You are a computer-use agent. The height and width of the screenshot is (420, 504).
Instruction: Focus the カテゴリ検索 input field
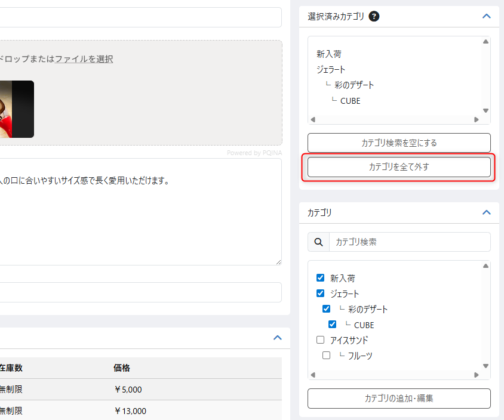pos(409,242)
